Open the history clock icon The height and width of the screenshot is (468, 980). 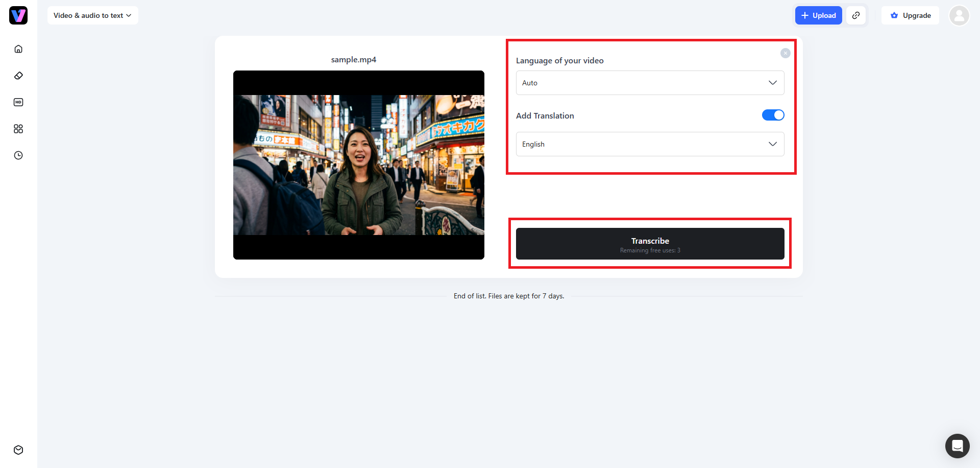point(18,155)
